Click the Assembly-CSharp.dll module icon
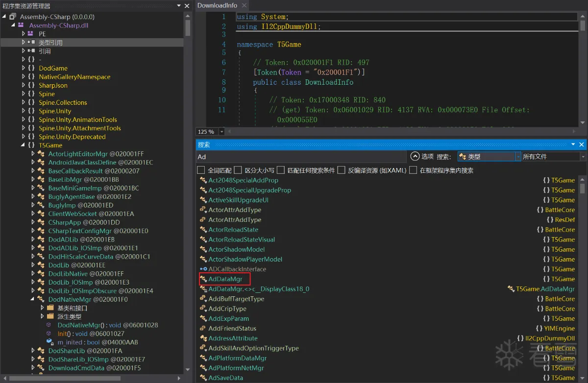Screen dimensions: 588x383 tap(21, 25)
